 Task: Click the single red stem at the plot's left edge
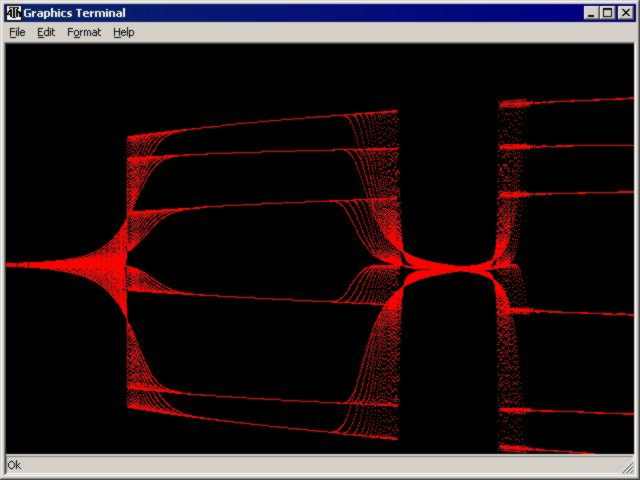[30, 264]
